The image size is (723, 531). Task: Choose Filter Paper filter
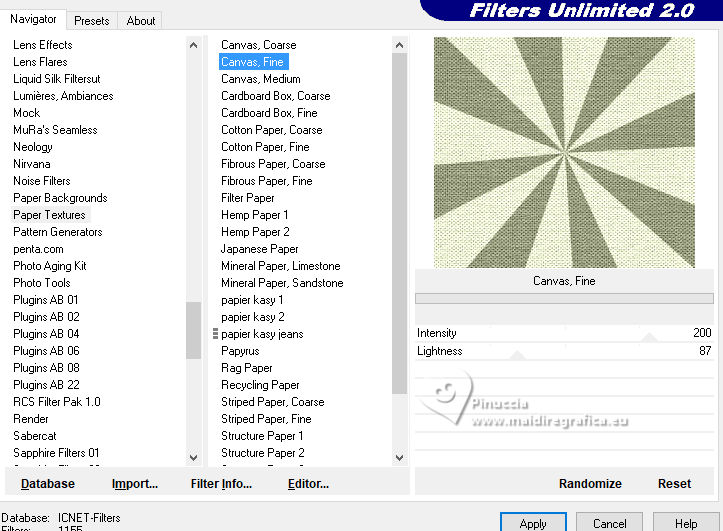point(248,198)
